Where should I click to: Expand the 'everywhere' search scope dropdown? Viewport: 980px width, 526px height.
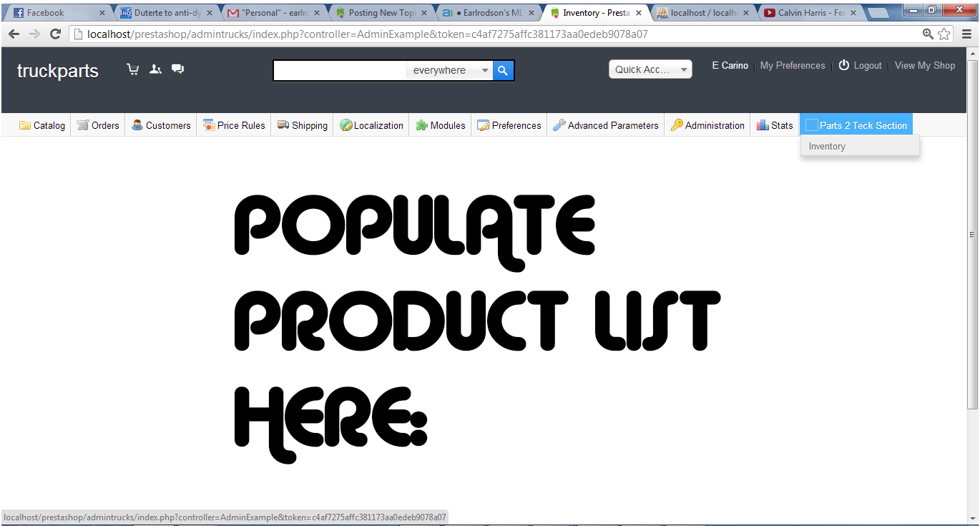(451, 70)
